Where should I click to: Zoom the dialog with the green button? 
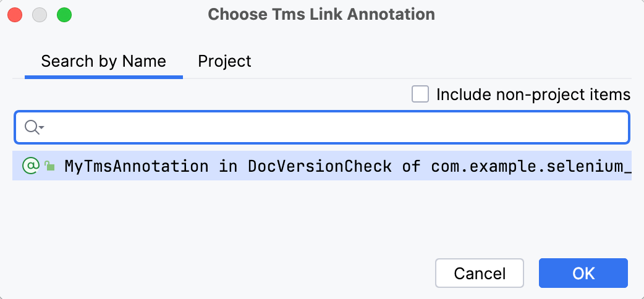click(64, 14)
